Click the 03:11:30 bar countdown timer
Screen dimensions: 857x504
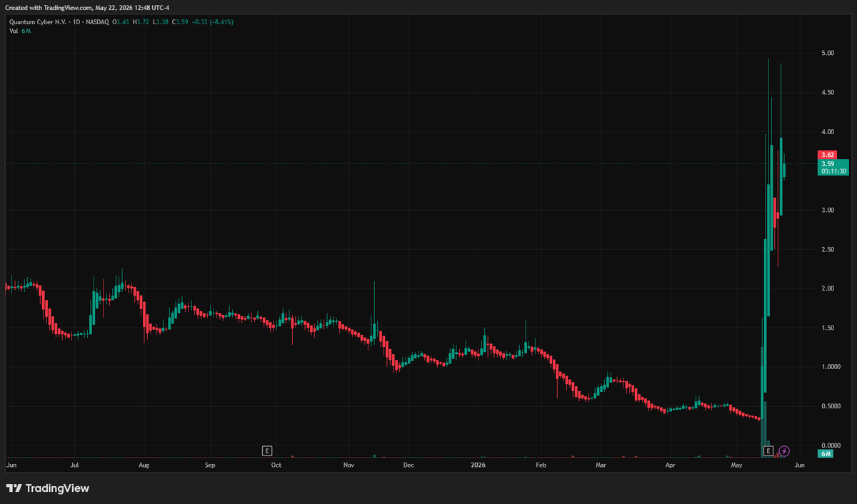(x=834, y=171)
